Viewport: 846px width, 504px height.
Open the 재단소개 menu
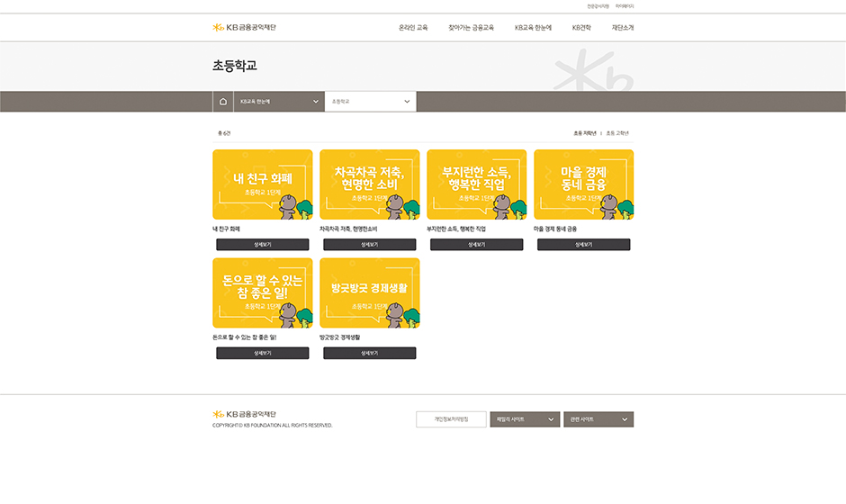(623, 28)
